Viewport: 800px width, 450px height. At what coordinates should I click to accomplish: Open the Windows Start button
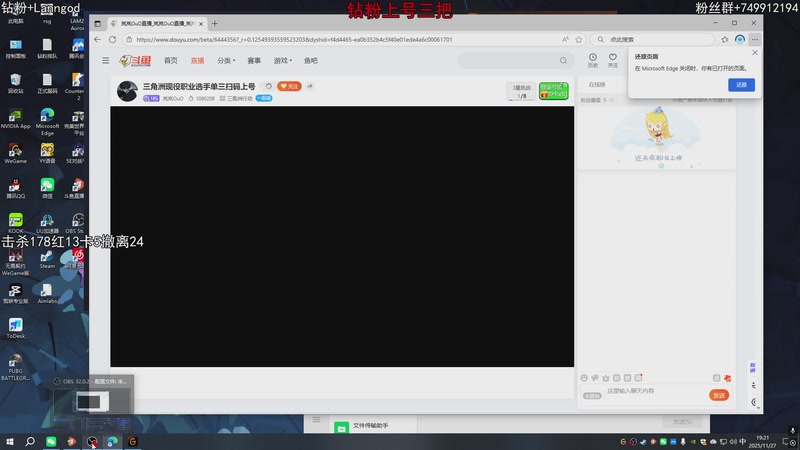[x=10, y=441]
